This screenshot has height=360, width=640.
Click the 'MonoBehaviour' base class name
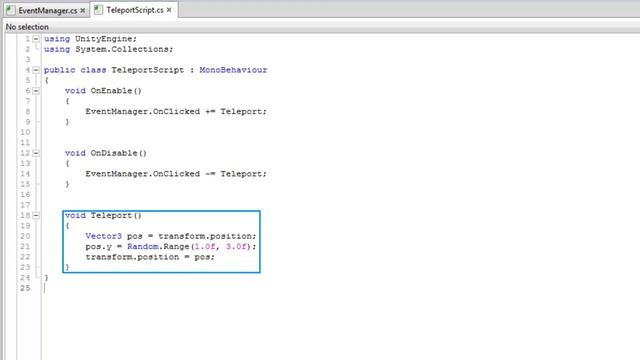point(233,70)
